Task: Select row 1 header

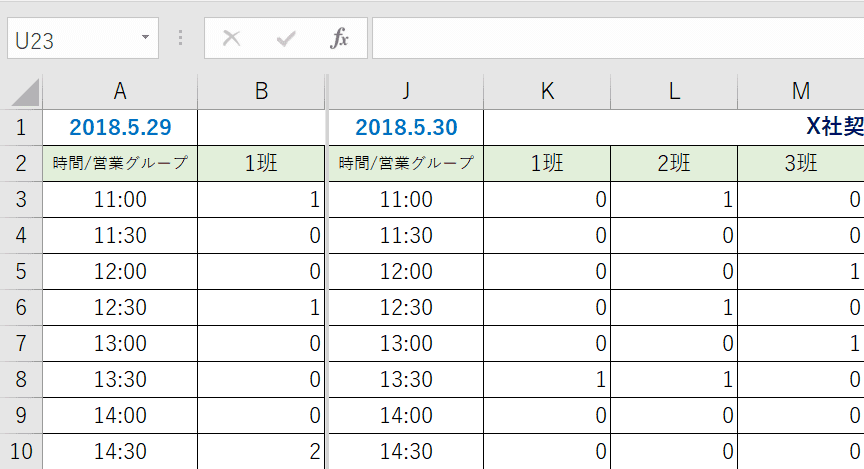Action: pyautogui.click(x=21, y=127)
